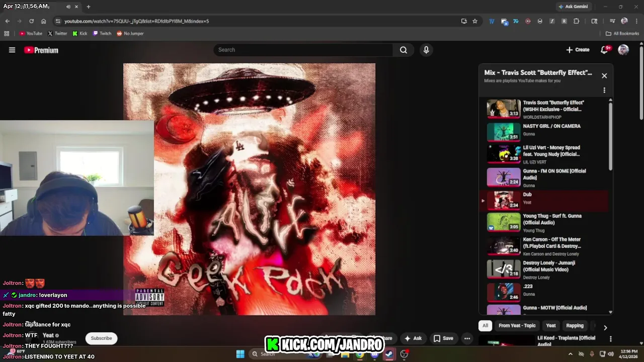The width and height of the screenshot is (644, 362).
Task: Click the Subscribe button
Action: pos(101,338)
